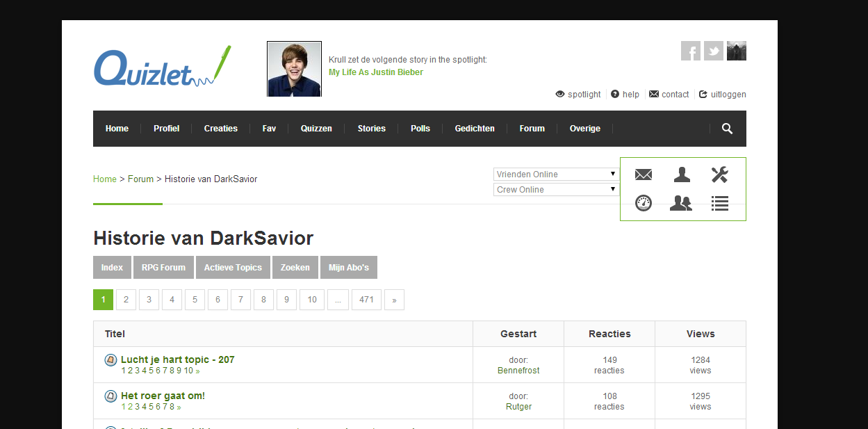Open user Bennefrost profile link
This screenshot has height=429, width=868.
pyautogui.click(x=518, y=371)
